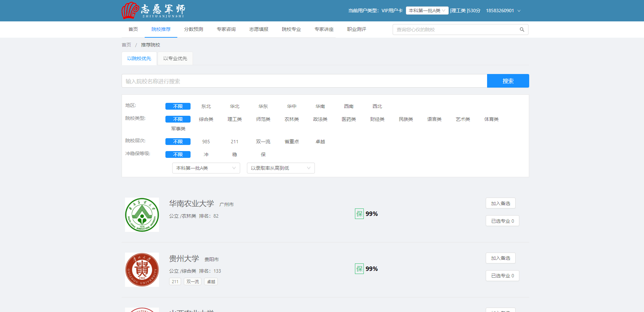Click 已选专业 0 for 华南农业大学
The width and height of the screenshot is (644, 312).
pos(502,221)
